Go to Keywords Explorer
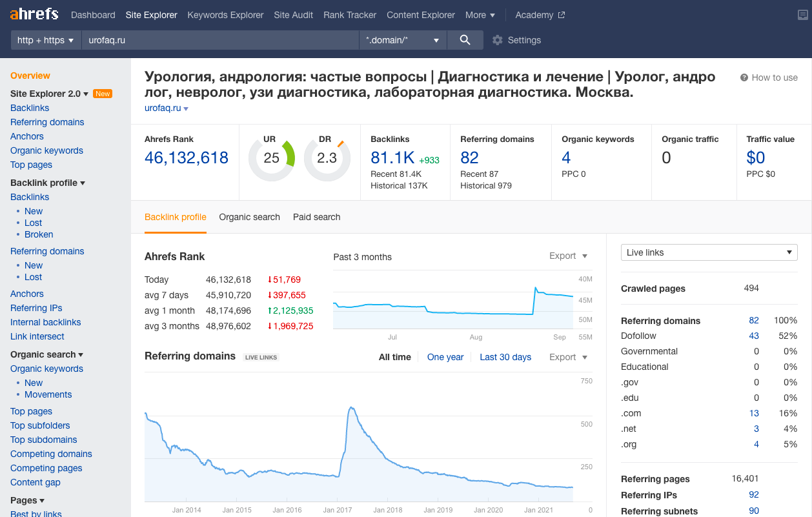The image size is (812, 517). [225, 15]
